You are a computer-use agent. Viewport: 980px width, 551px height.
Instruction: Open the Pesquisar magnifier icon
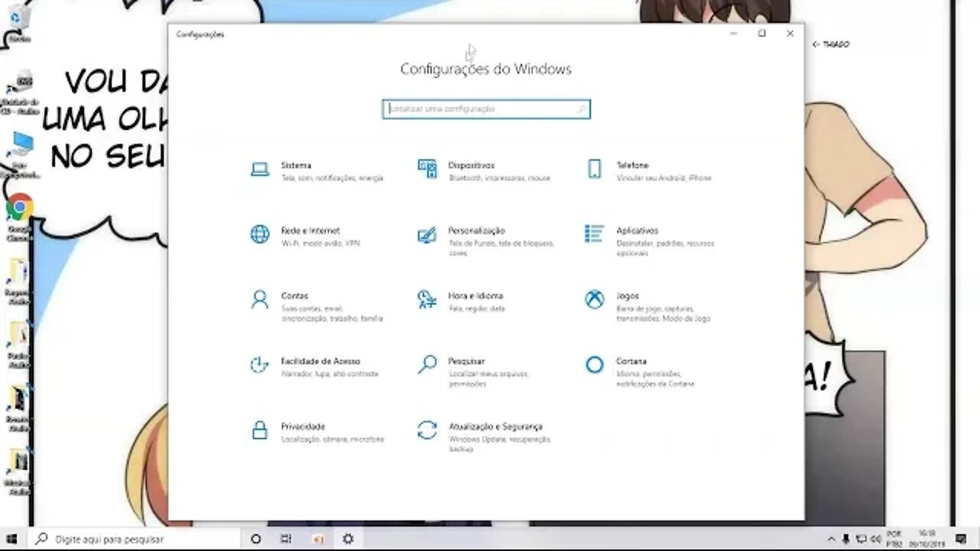click(426, 364)
